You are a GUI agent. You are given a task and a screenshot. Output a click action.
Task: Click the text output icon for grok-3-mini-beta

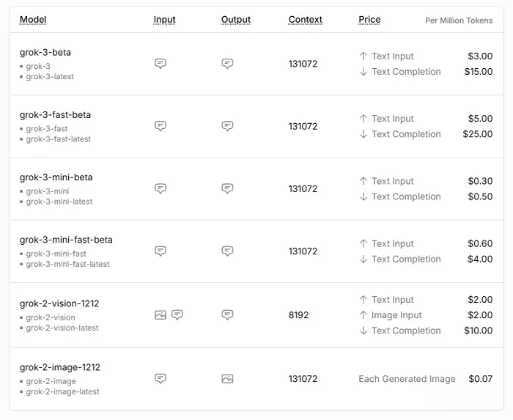tap(227, 188)
